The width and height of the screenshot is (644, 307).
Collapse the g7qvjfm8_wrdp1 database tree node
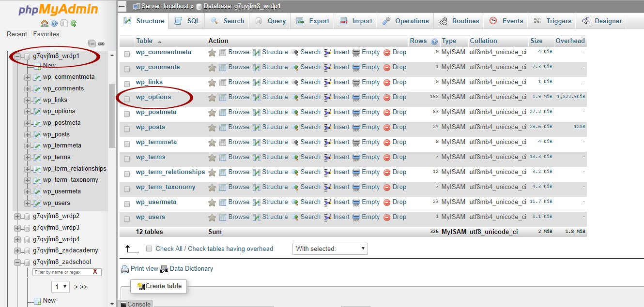click(17, 57)
